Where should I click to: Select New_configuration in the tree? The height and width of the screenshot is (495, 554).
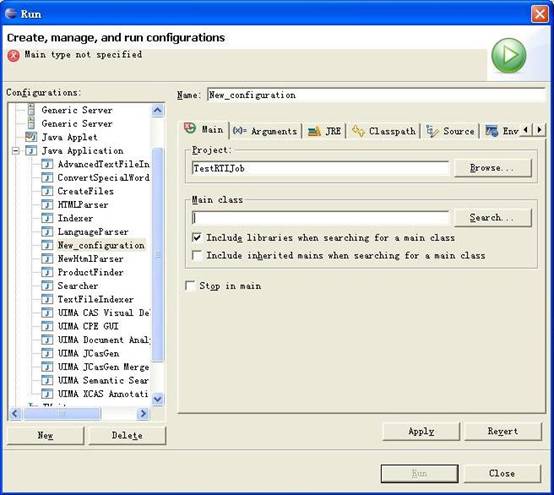(101, 245)
